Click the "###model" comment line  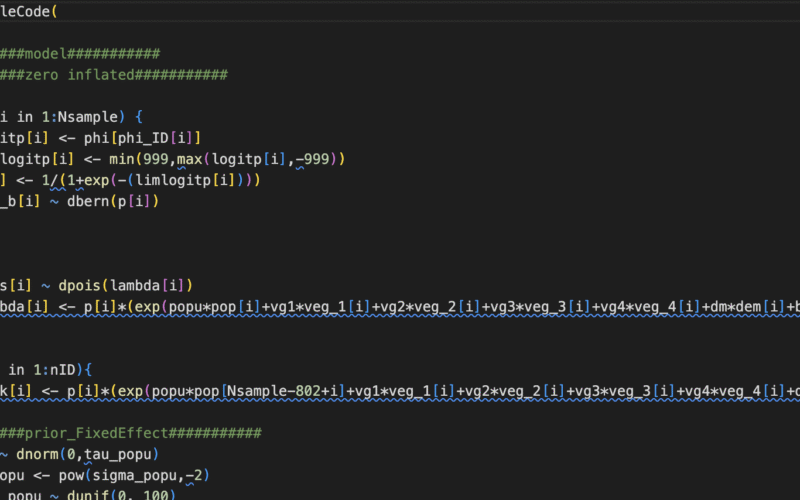click(x=80, y=53)
